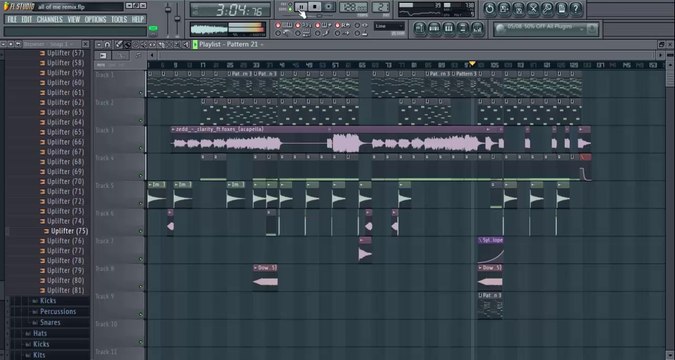This screenshot has height=360, width=675.
Task: Click the Stop transport button
Action: (315, 7)
